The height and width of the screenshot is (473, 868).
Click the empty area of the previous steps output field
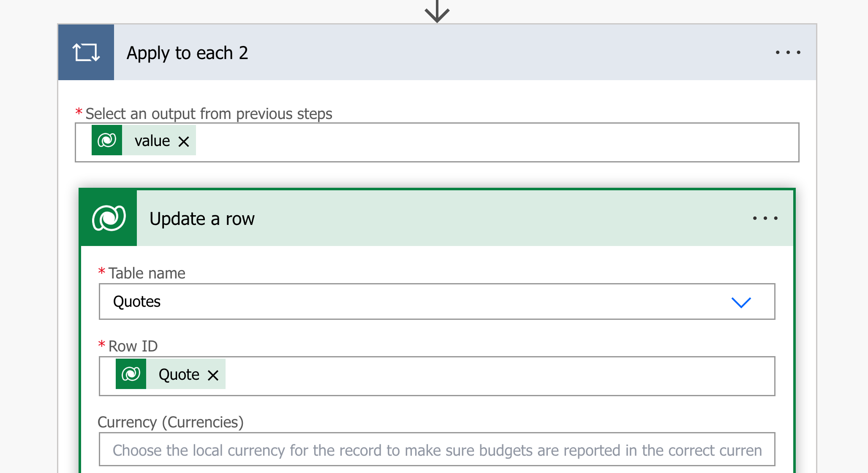494,142
